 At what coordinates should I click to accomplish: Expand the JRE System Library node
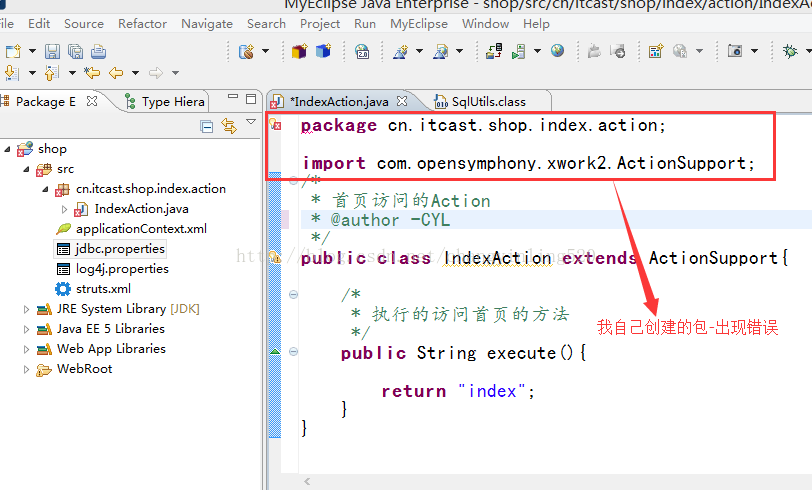pos(26,309)
